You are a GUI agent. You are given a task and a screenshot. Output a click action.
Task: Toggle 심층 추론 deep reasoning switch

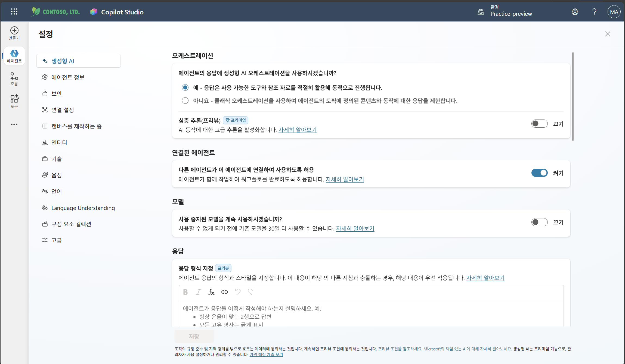(x=539, y=124)
